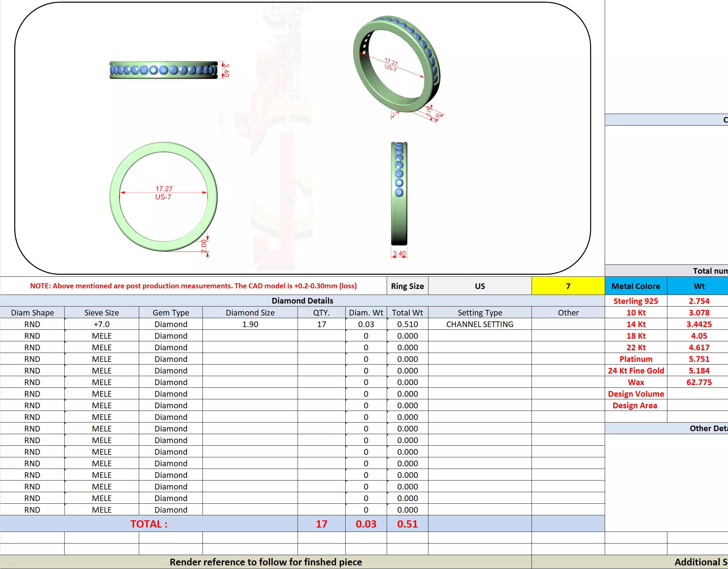Select the +7.0 sieve size cell
728x569 pixels.
click(101, 324)
